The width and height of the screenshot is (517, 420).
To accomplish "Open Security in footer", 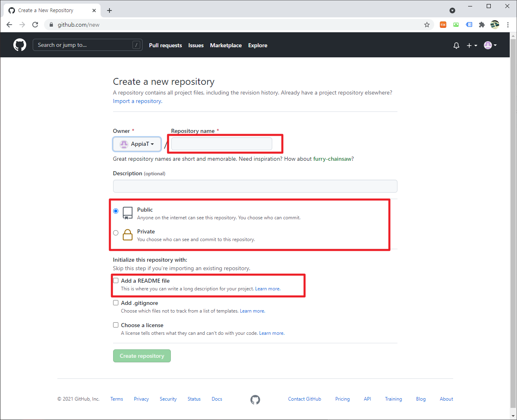I will [x=168, y=399].
